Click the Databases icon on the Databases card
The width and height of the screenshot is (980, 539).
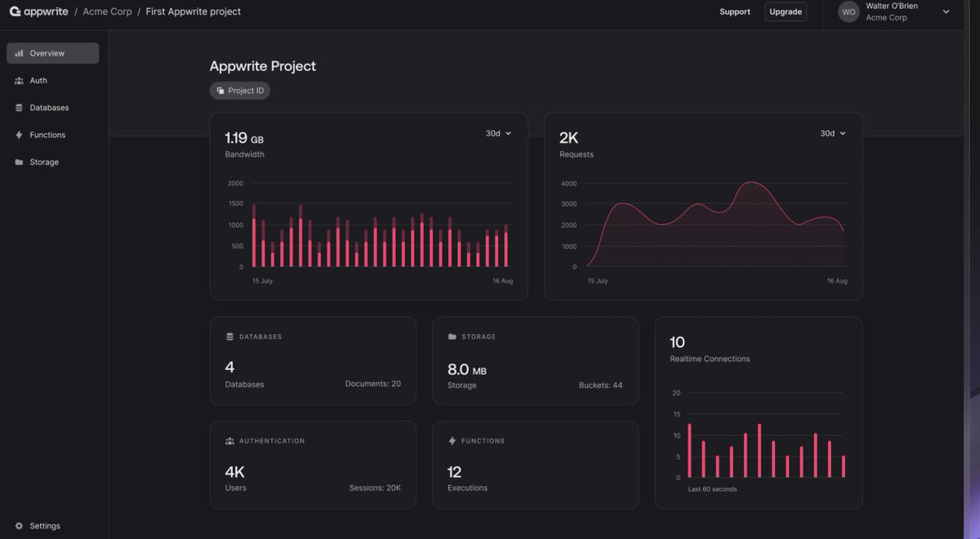[x=230, y=336]
